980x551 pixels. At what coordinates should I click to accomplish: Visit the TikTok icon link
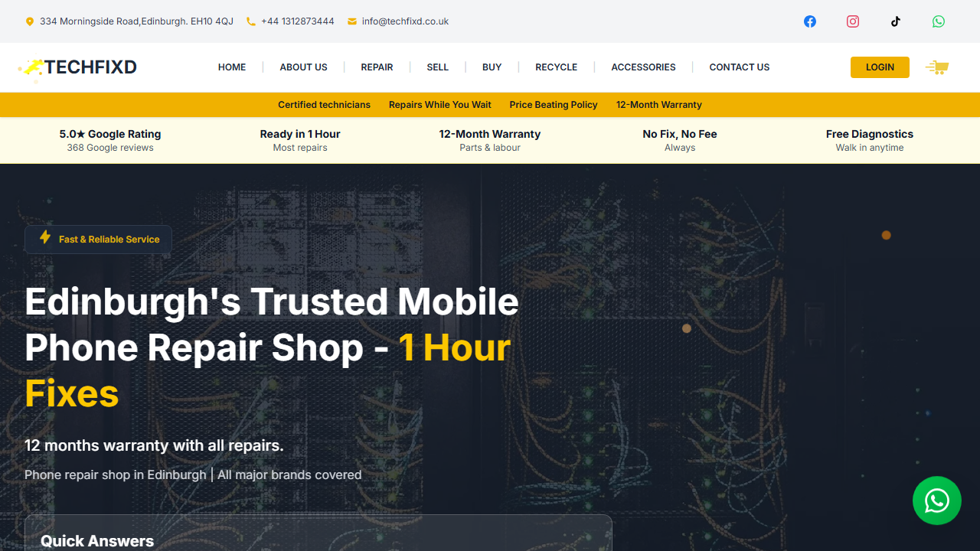pyautogui.click(x=896, y=21)
